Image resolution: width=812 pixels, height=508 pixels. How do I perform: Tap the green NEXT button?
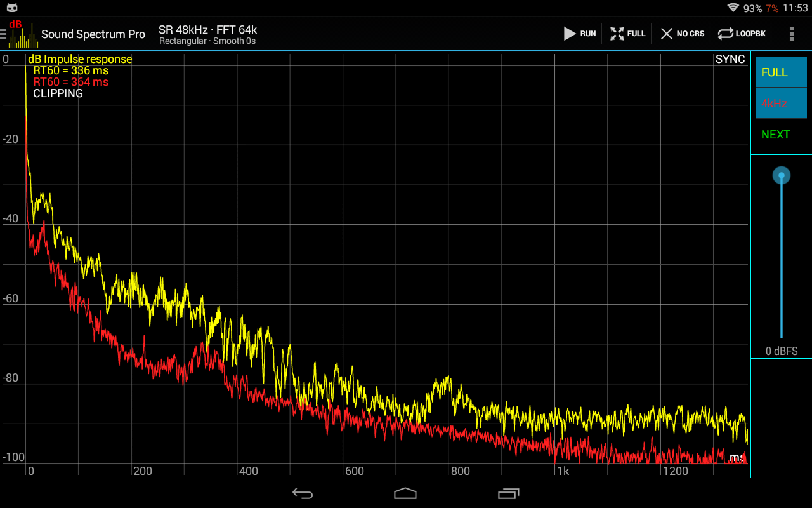click(776, 135)
